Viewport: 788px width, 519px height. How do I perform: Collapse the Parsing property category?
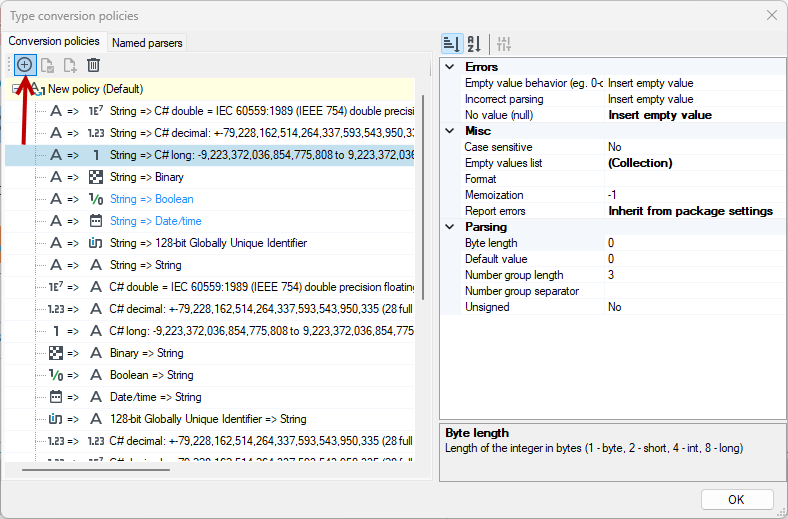(450, 227)
